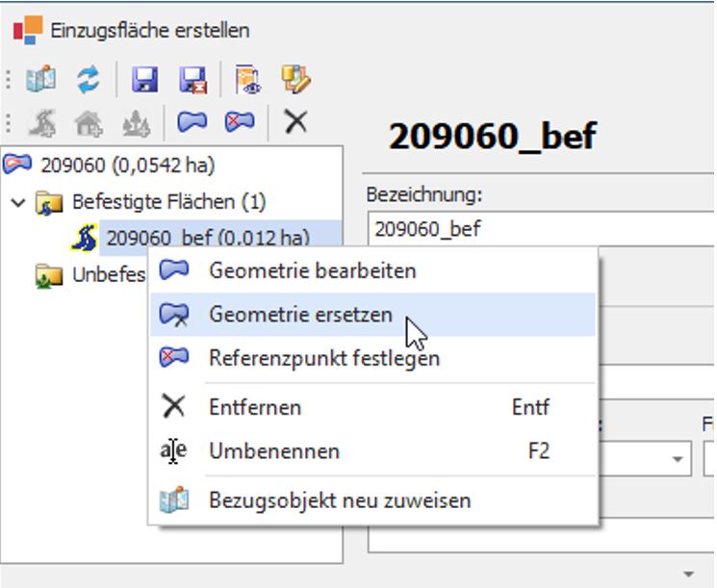
Task: Collapse the Befestigte Flächen folder
Action: 17,202
